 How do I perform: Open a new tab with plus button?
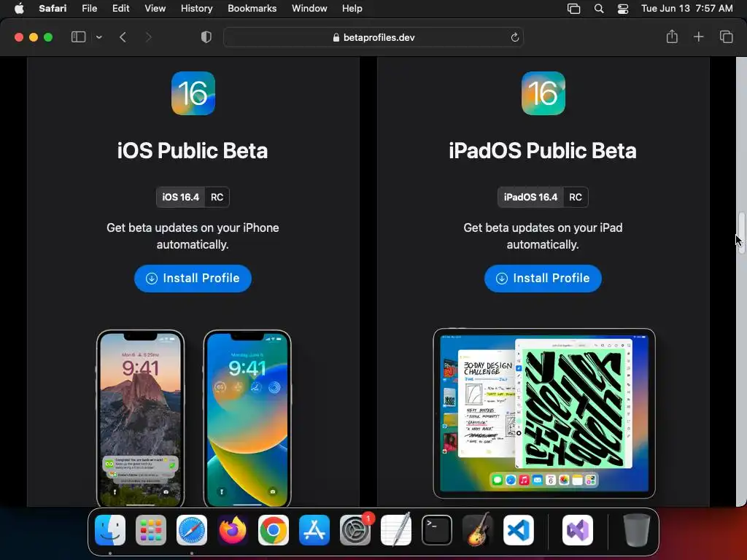tap(698, 36)
